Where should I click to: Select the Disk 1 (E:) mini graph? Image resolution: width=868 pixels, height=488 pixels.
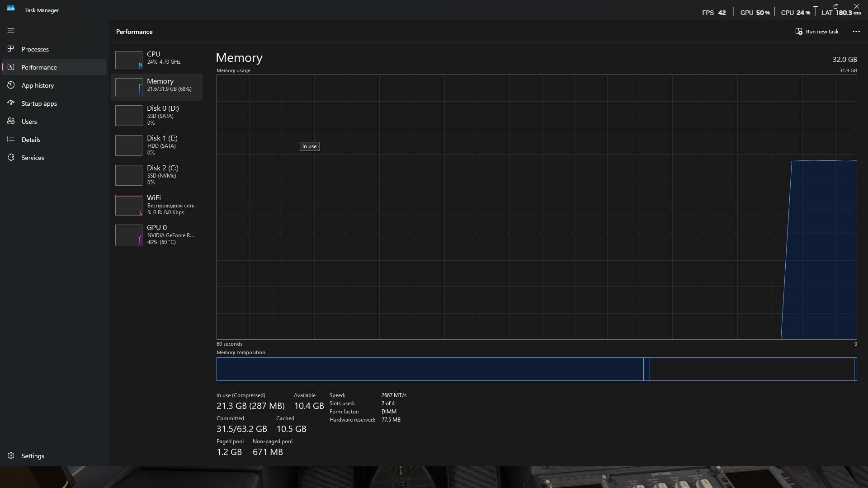tap(129, 145)
